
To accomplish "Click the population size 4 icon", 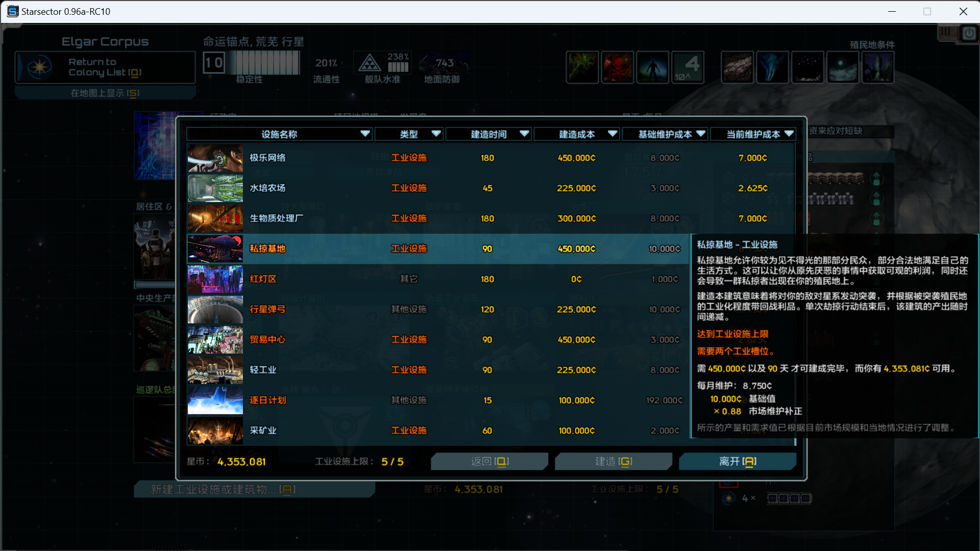I will click(688, 67).
